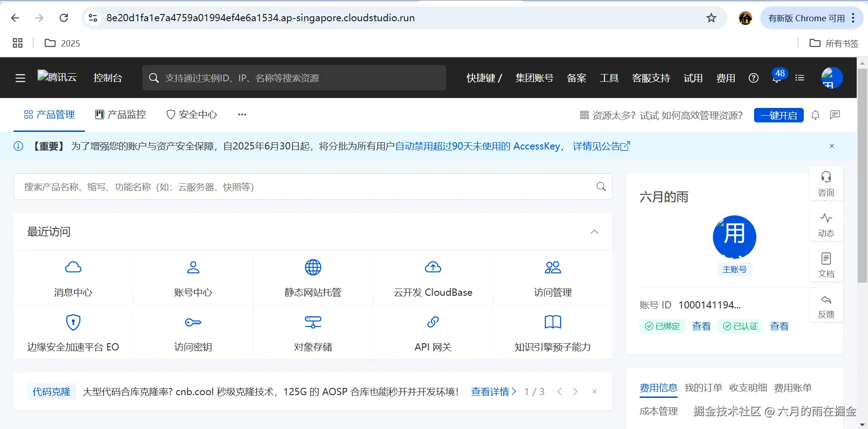868x429 pixels.
Task: Expand the more tabs ellipsis menu
Action: click(242, 115)
